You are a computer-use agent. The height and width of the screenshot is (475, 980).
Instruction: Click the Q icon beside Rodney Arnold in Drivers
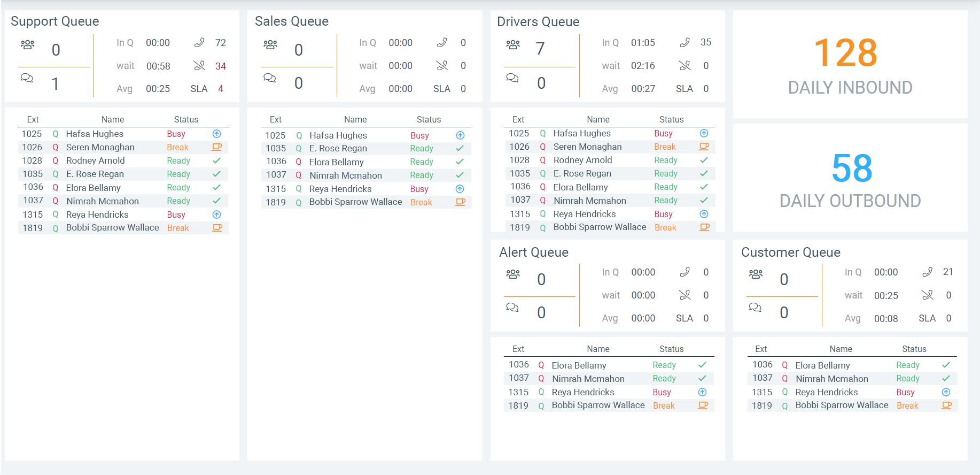pyautogui.click(x=543, y=160)
